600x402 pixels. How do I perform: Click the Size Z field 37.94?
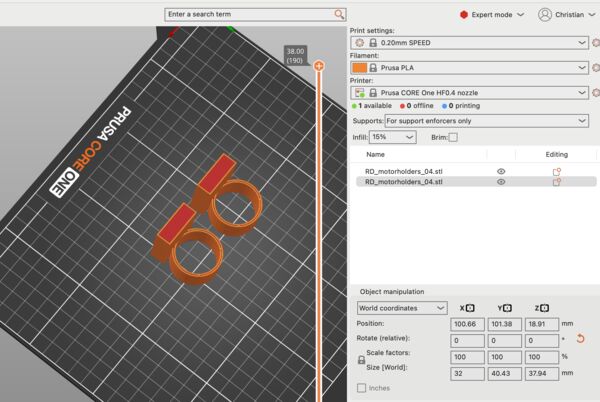point(541,374)
